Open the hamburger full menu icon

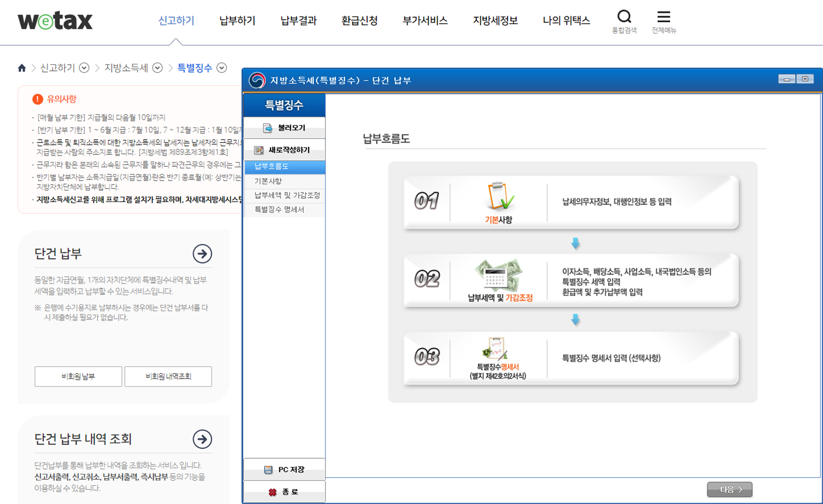(x=664, y=17)
